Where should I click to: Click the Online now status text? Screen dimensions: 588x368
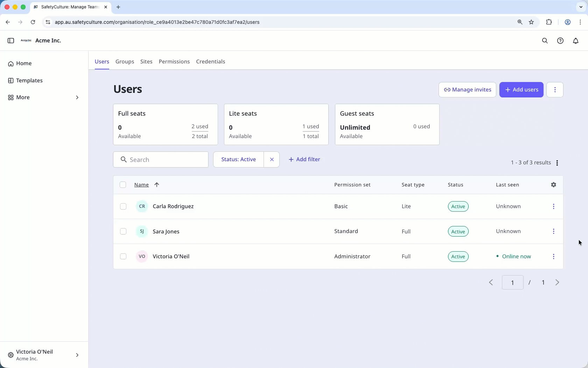coord(516,257)
